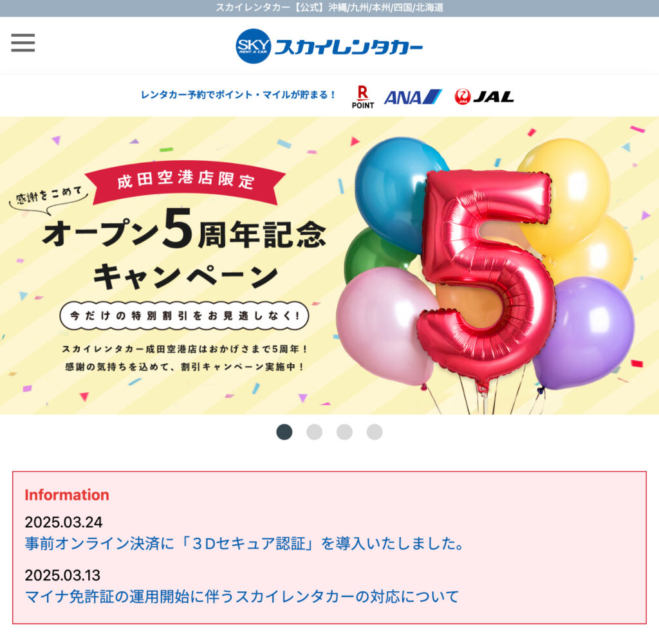Switch to the fourth carousel slide dot
This screenshot has height=644, width=659.
pos(375,432)
